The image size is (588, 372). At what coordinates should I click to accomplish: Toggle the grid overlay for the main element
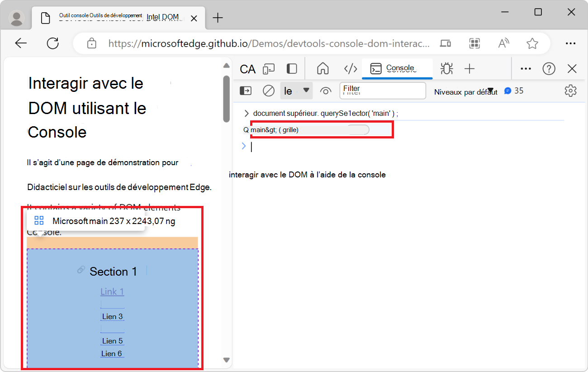[359, 129]
